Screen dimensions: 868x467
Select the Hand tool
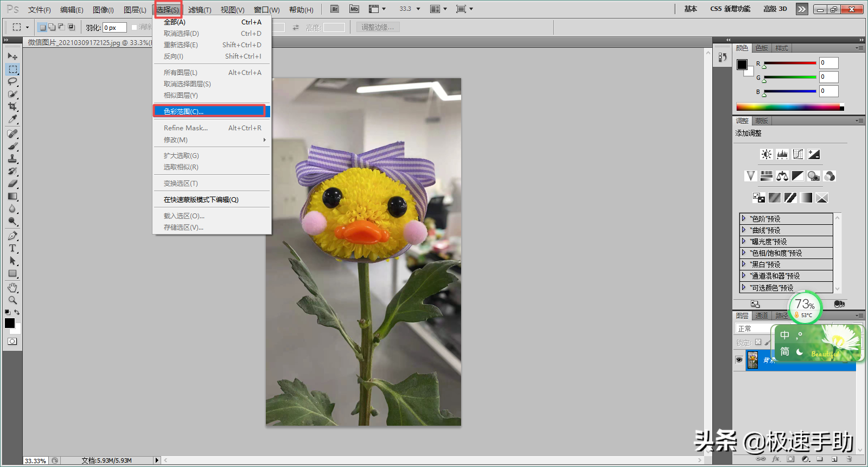pyautogui.click(x=12, y=287)
